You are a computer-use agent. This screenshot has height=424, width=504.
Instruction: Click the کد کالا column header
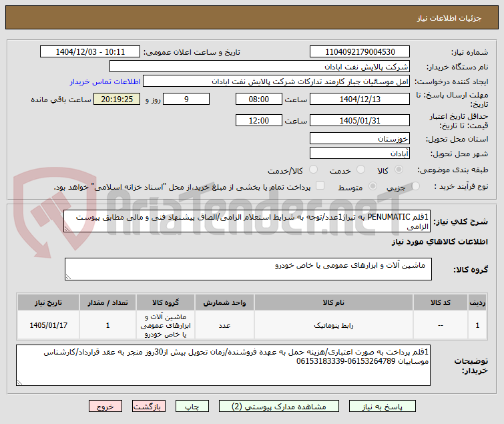pos(441,302)
